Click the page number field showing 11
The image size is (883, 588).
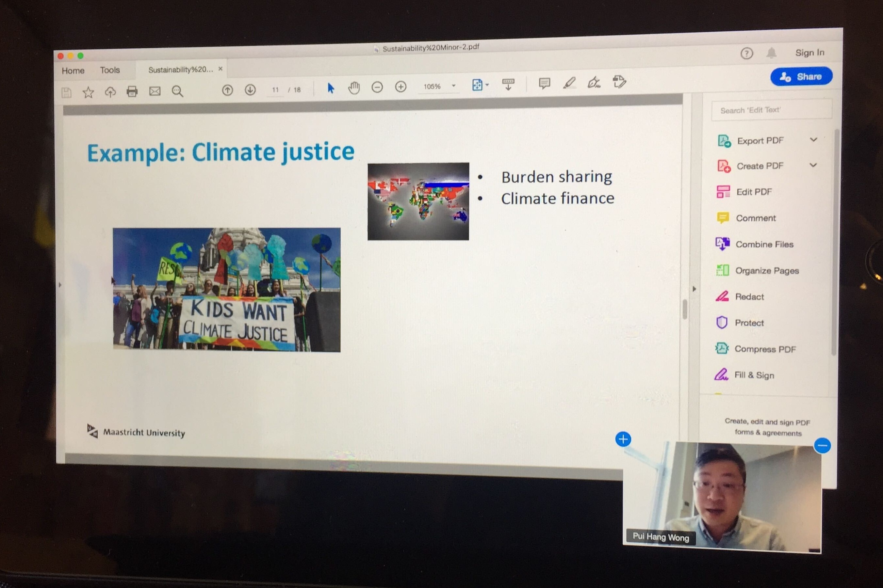[x=275, y=90]
